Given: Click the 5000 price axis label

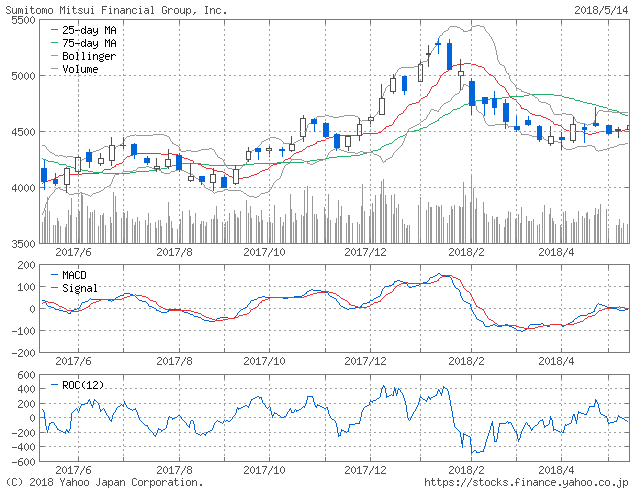Looking at the screenshot, I should tap(20, 76).
